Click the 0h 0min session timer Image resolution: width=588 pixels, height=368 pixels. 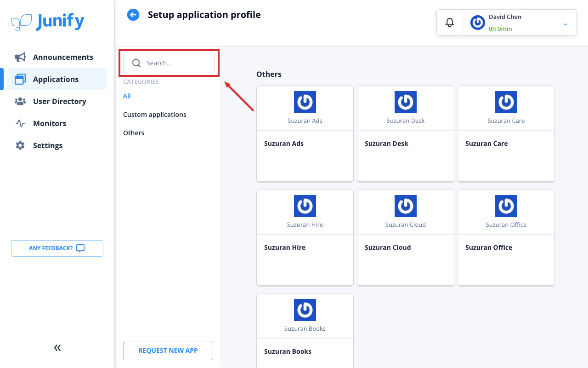(x=500, y=29)
